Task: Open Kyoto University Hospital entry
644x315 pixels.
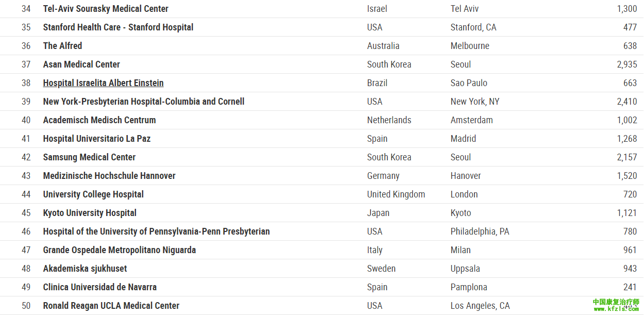Action: [x=90, y=213]
